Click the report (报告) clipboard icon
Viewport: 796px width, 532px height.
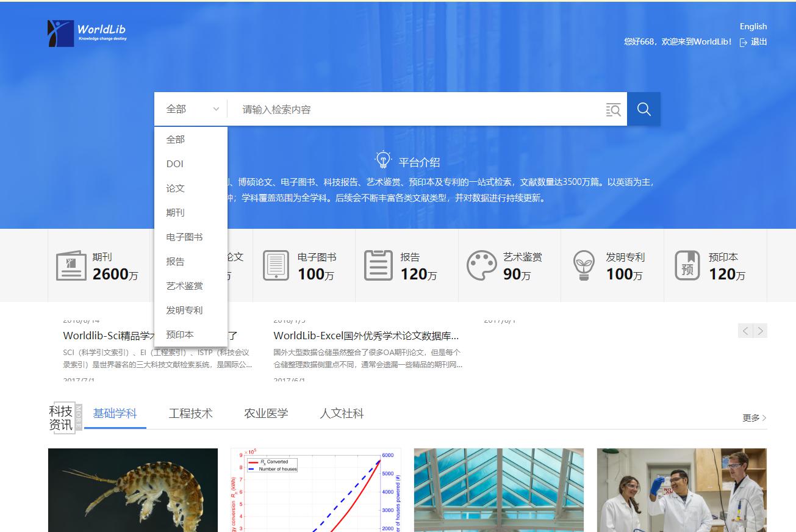click(378, 265)
